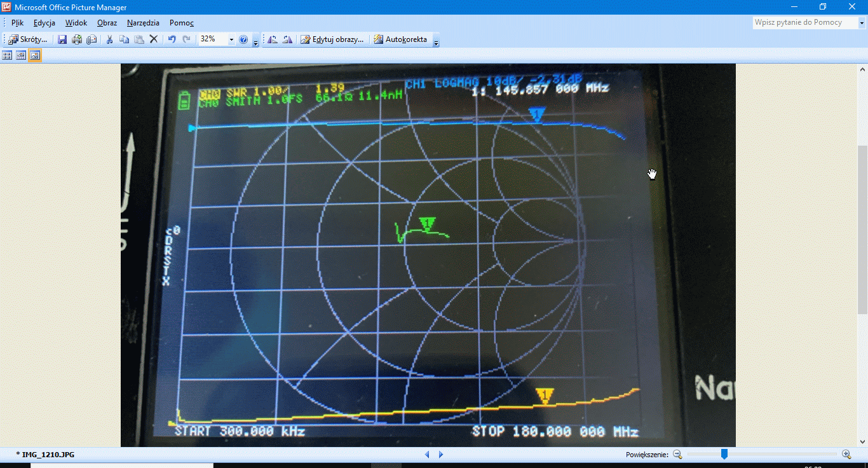Undo the last action via toolbar arrow
Viewport: 868px width, 468px height.
click(x=172, y=39)
